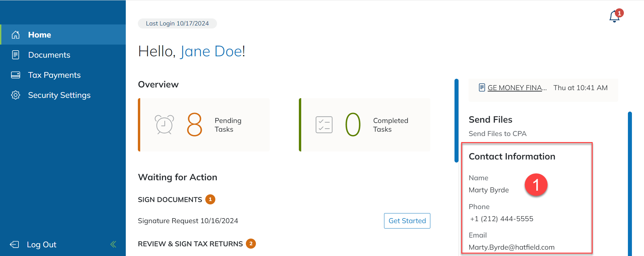The image size is (644, 256).
Task: Click the Security Settings gear icon
Action: 15,95
